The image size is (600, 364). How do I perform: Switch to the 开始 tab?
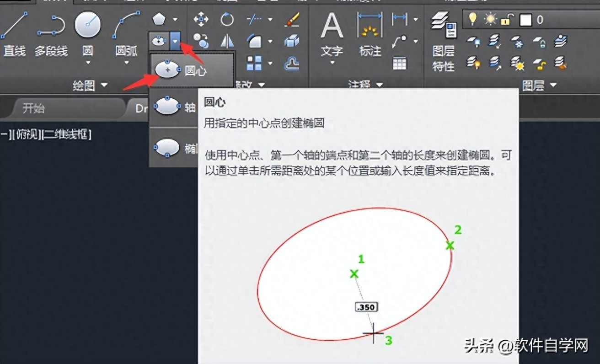(34, 108)
